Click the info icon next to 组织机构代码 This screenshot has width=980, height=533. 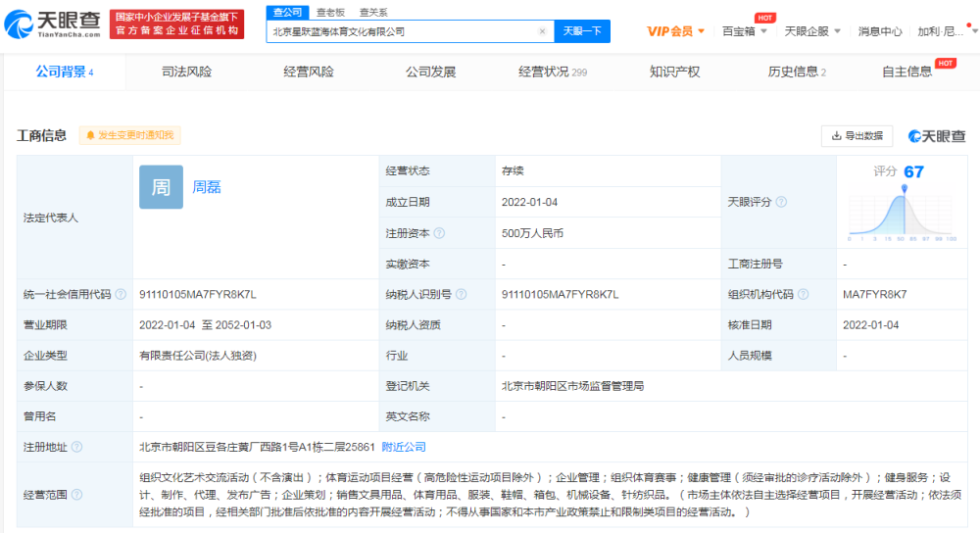click(x=804, y=294)
